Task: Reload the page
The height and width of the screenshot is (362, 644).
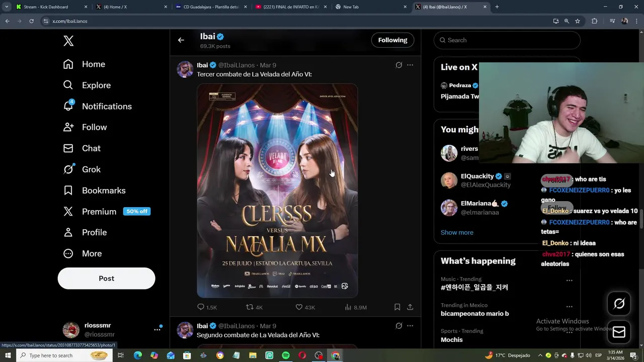Action: point(31,21)
